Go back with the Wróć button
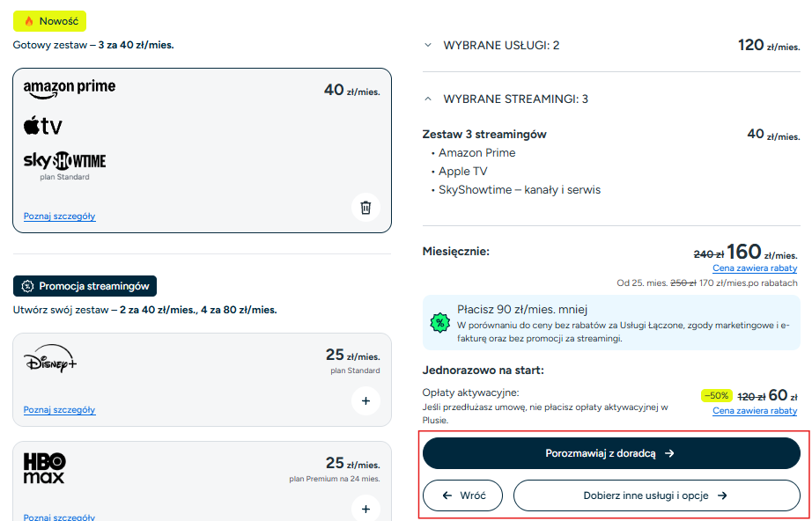812x521 pixels. [463, 495]
